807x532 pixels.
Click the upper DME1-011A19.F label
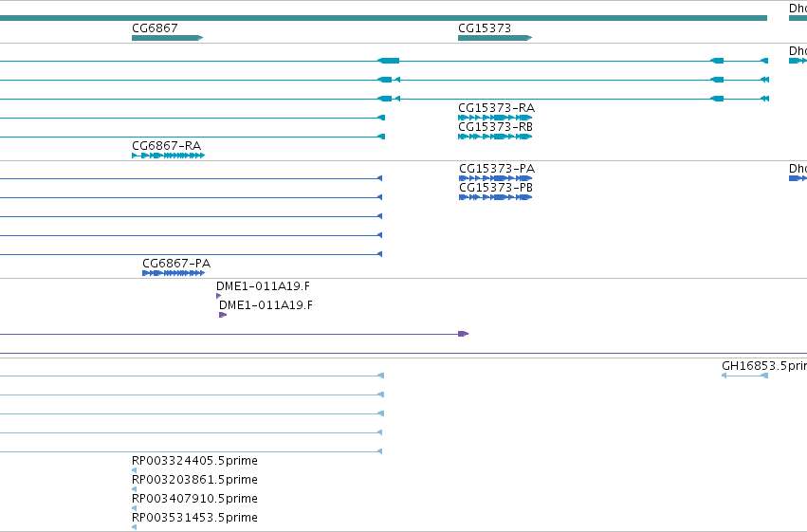point(263,286)
